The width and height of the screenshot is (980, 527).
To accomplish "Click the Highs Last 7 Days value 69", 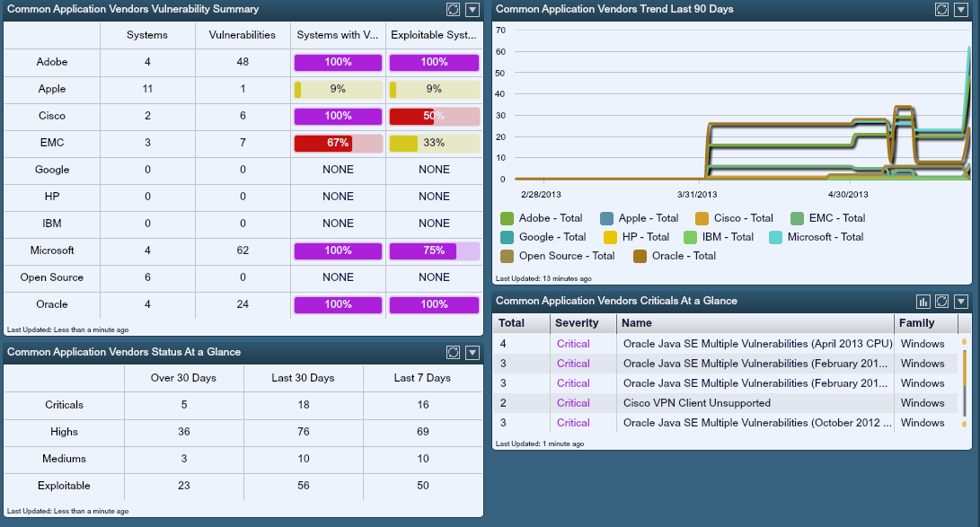I will (423, 432).
